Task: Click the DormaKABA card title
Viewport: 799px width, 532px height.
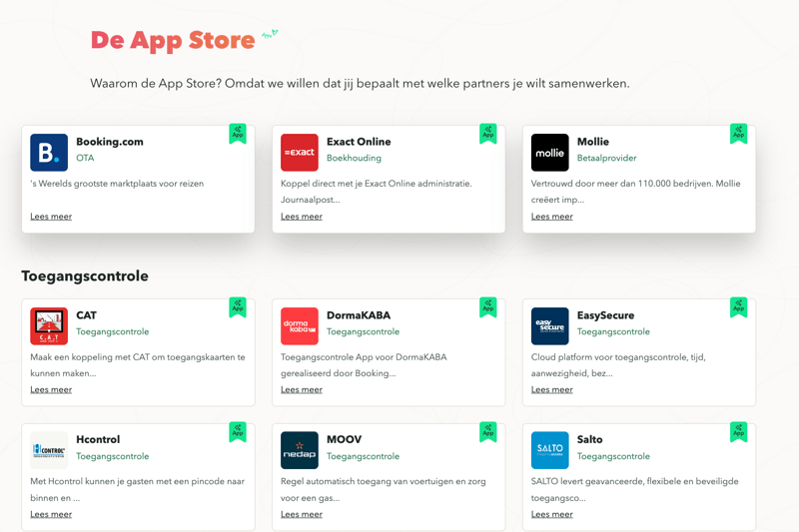Action: pyautogui.click(x=359, y=315)
